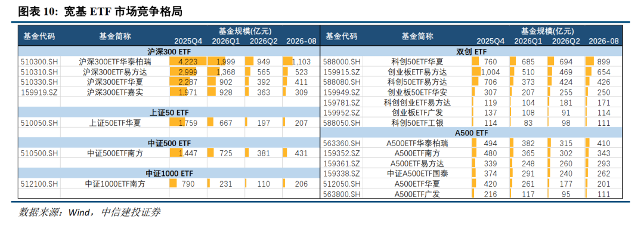The width and height of the screenshot is (644, 226).
Task: Click value 1,999 in the 510300.SH row
Action: 225,61
